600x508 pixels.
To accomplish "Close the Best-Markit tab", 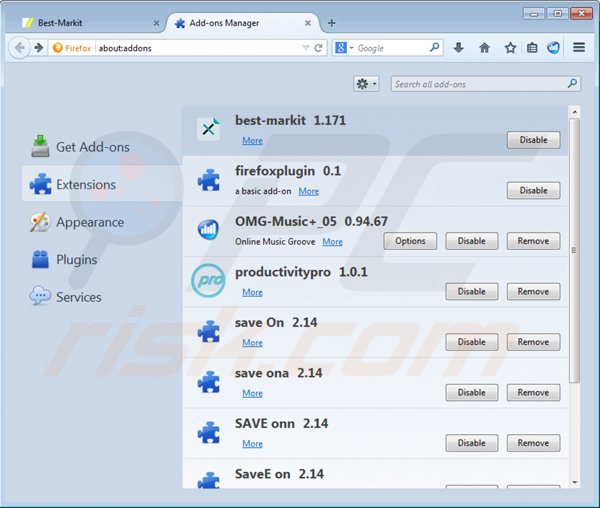I will pyautogui.click(x=156, y=23).
